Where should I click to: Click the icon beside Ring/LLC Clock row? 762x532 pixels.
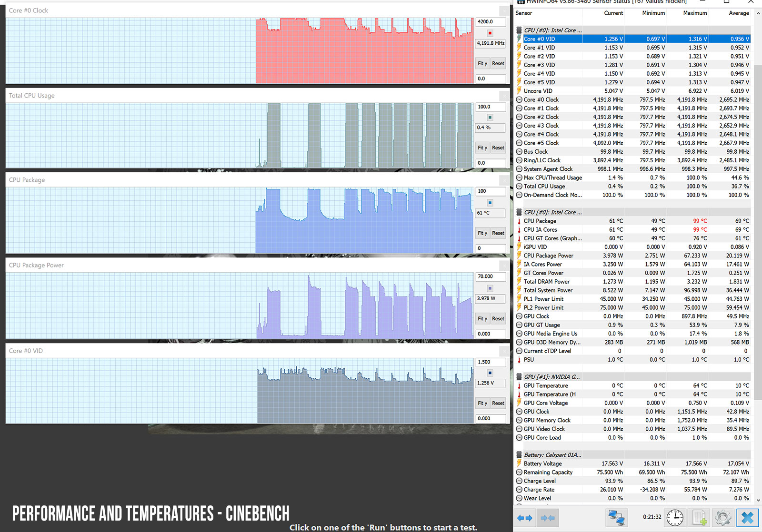coord(519,160)
